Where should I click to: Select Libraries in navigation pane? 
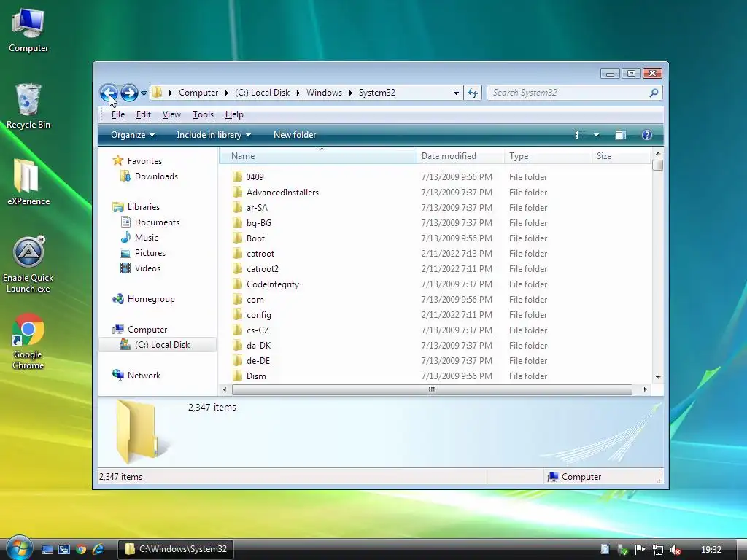(x=143, y=206)
